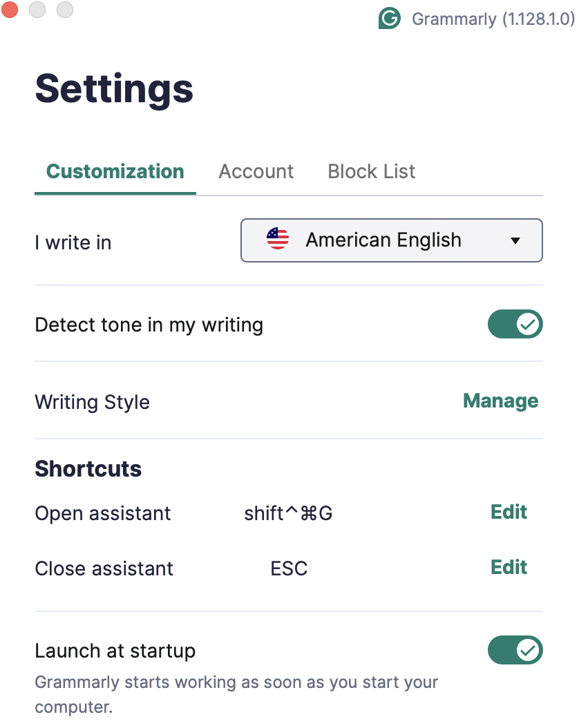Switch to the Account tab
The height and width of the screenshot is (728, 579).
click(256, 171)
